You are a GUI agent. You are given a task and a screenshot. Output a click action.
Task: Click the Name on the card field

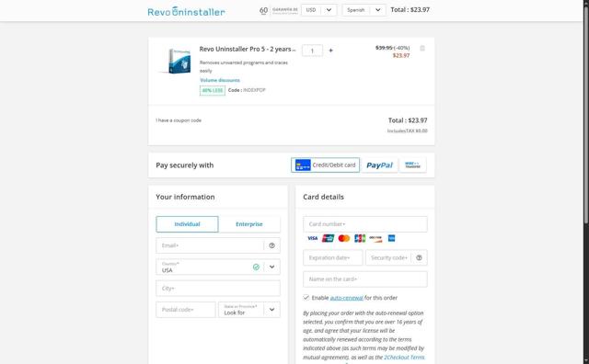[x=365, y=279]
